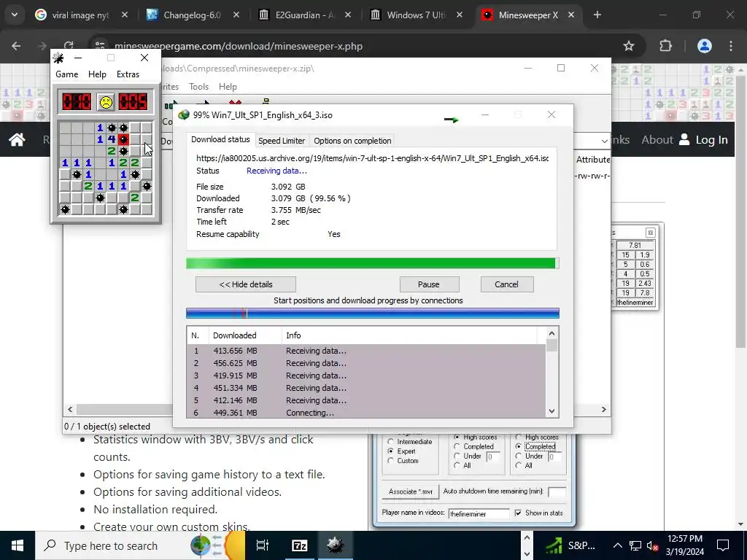Pause the download

429,284
